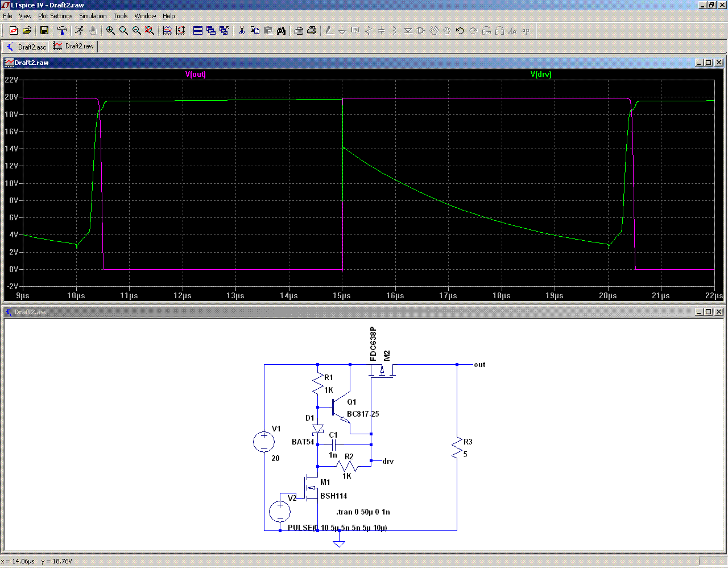Switch to the Draft2.asc tab
The height and width of the screenshot is (568, 728).
click(26, 47)
